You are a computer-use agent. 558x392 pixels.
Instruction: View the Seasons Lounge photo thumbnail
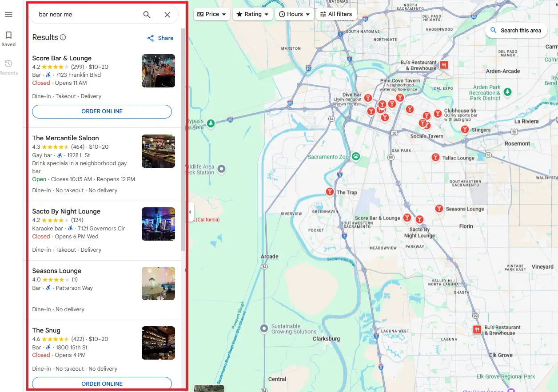[158, 284]
